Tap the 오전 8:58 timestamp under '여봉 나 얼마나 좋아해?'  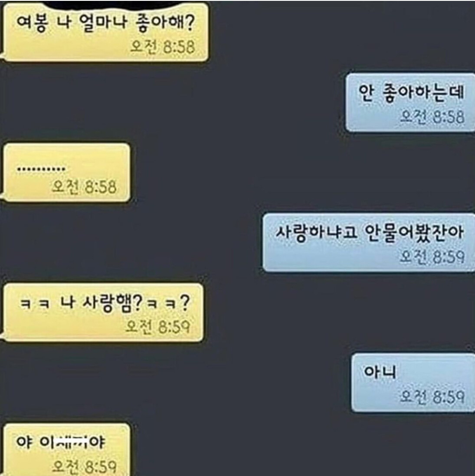(x=163, y=47)
